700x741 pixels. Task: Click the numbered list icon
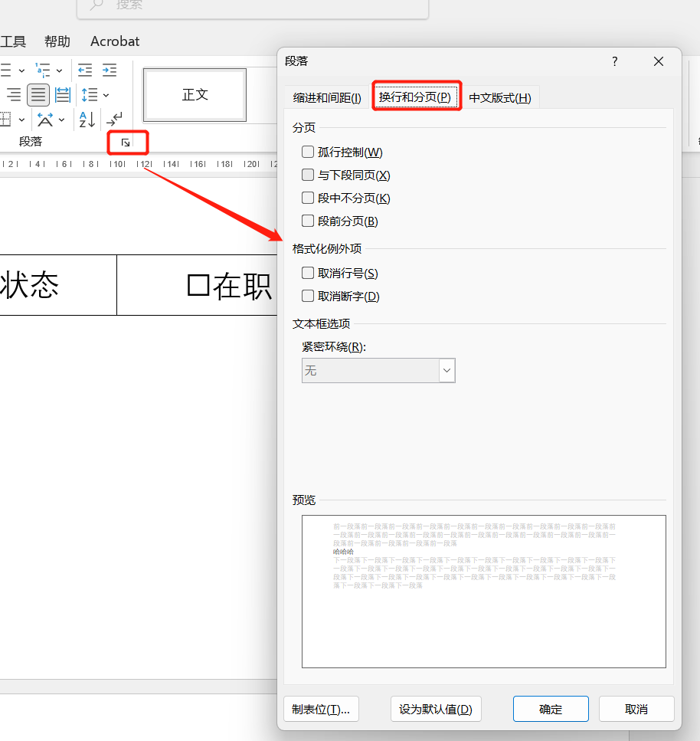point(5,70)
